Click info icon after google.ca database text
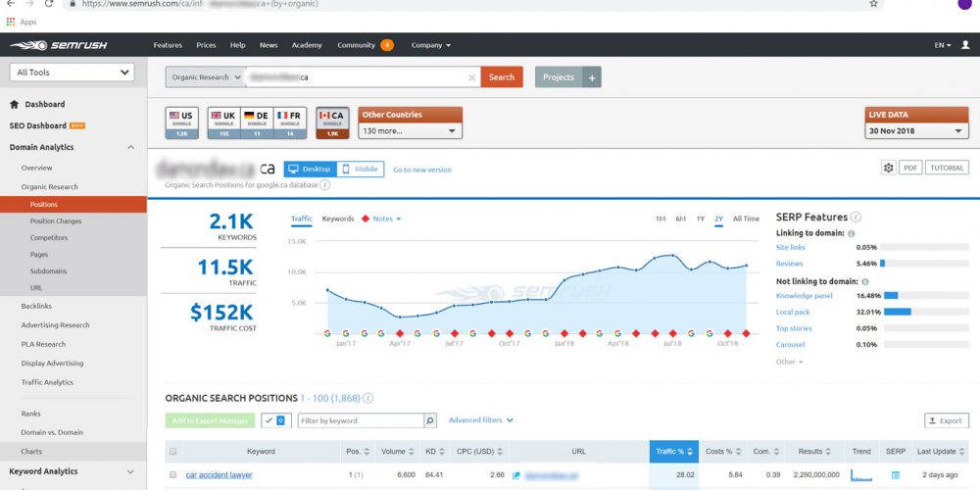This screenshot has width=980, height=490. tap(325, 185)
